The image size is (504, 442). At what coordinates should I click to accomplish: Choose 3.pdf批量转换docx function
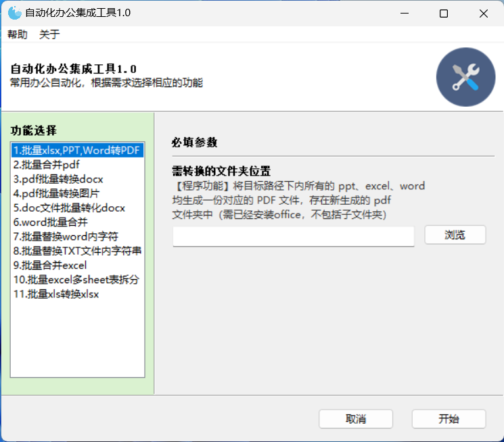click(x=78, y=179)
